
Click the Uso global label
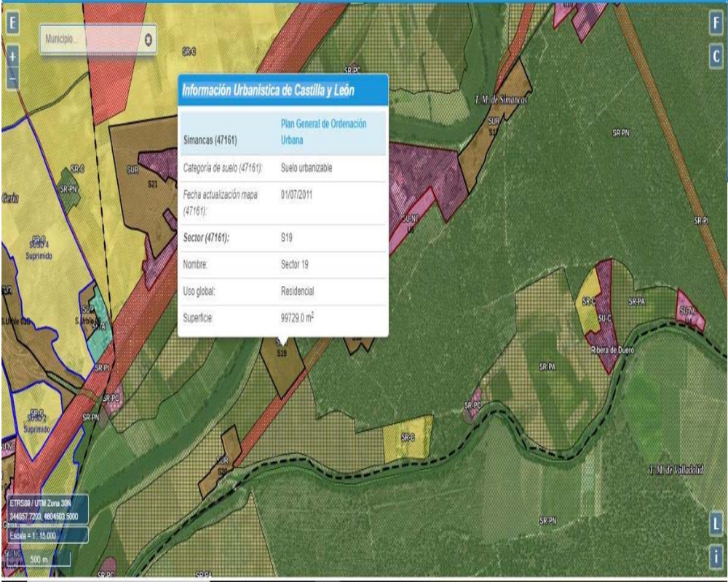coord(199,292)
